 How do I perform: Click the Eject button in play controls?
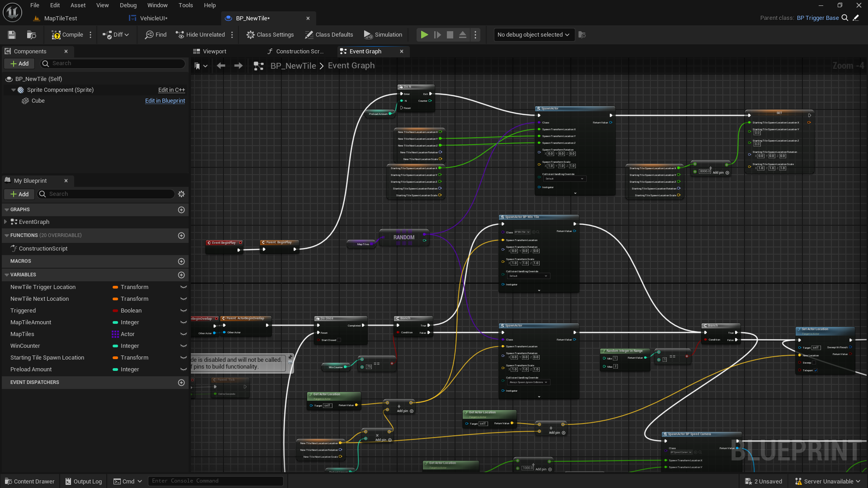tap(463, 35)
